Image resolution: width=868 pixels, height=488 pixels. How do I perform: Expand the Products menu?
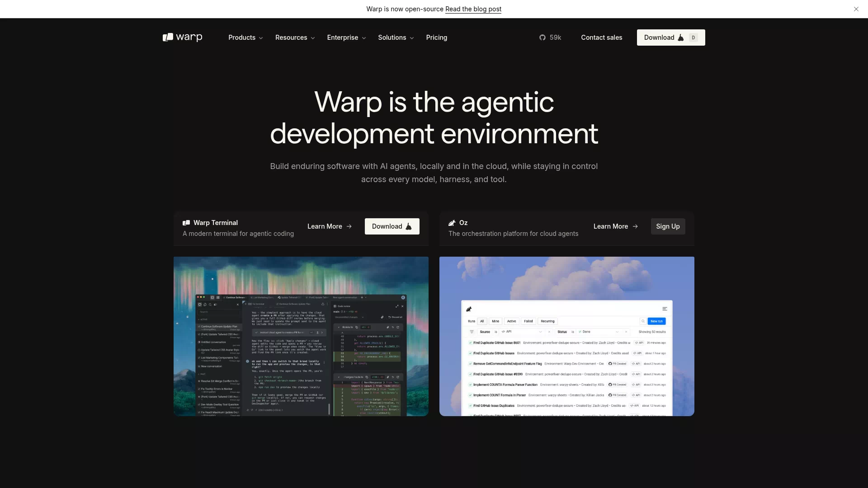[245, 38]
